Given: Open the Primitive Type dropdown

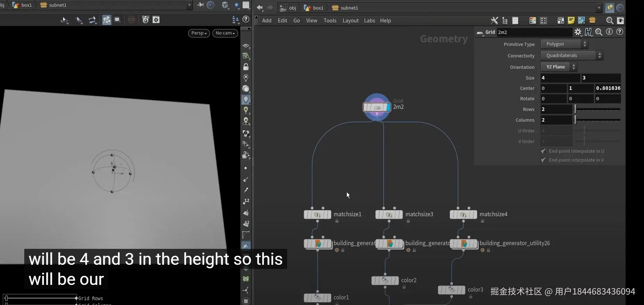Looking at the screenshot, I should (564, 44).
